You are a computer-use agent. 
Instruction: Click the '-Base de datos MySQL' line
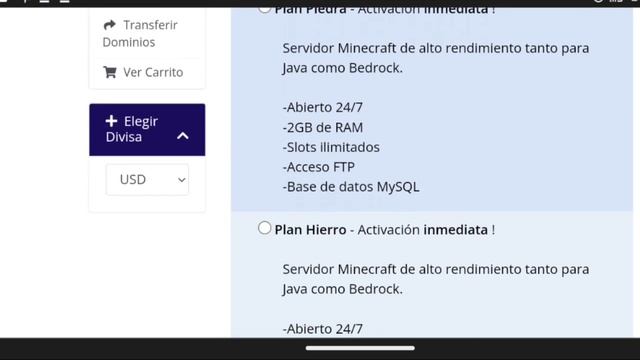[x=351, y=187]
